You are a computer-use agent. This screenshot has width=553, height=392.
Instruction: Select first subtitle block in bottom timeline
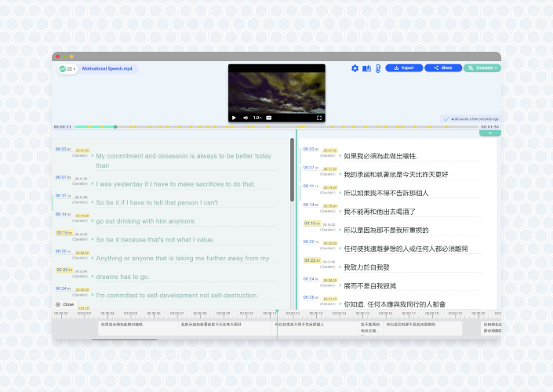point(138,328)
